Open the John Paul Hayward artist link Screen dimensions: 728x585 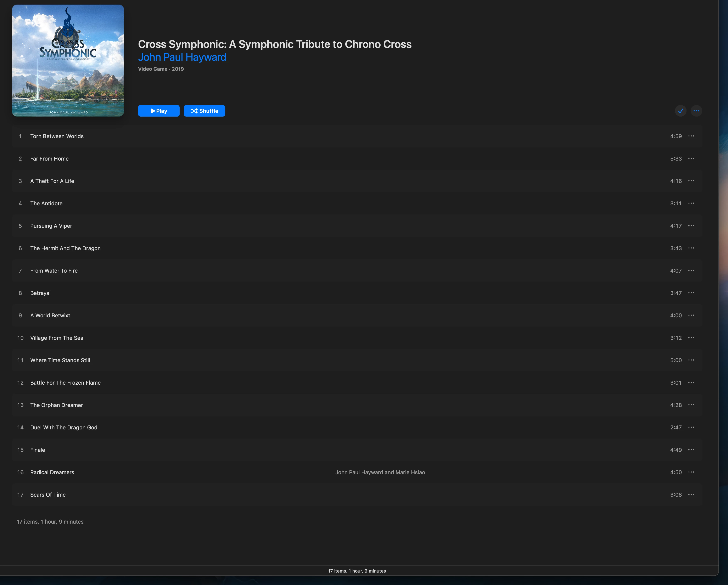click(x=182, y=57)
